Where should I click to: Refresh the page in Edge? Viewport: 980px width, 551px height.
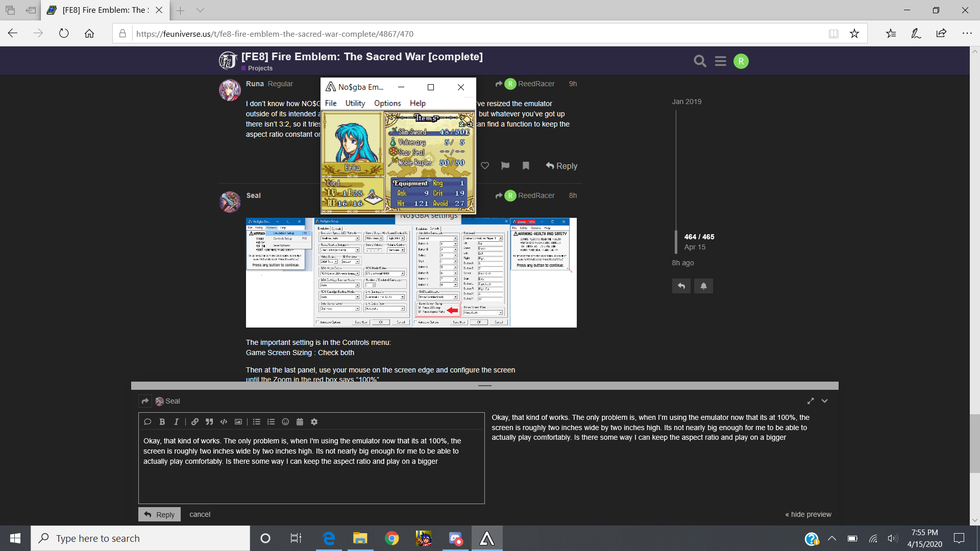click(x=64, y=34)
